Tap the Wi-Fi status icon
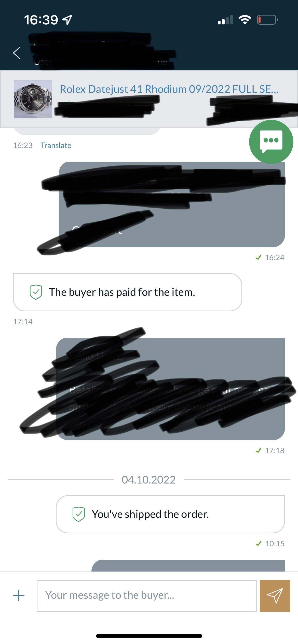The image size is (298, 644). (x=245, y=20)
